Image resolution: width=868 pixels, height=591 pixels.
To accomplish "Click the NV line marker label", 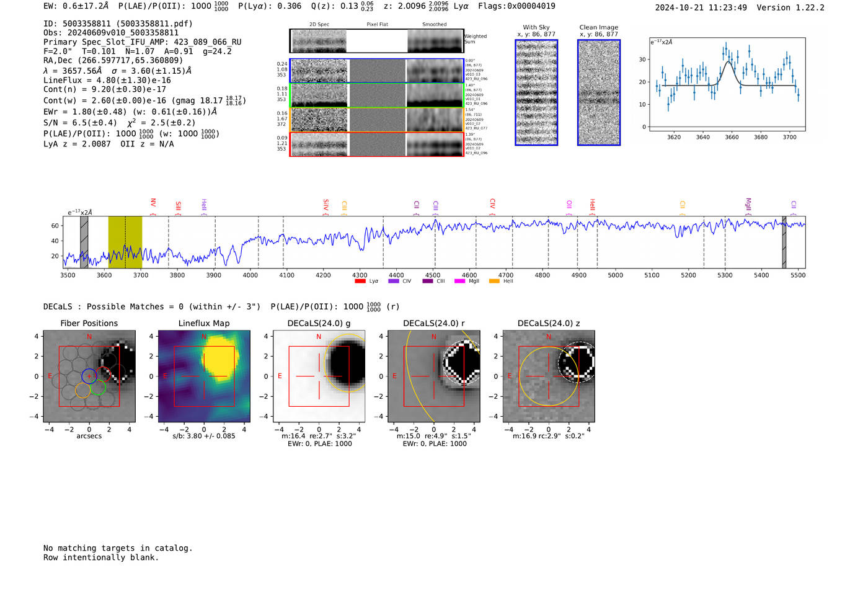I will click(x=153, y=204).
